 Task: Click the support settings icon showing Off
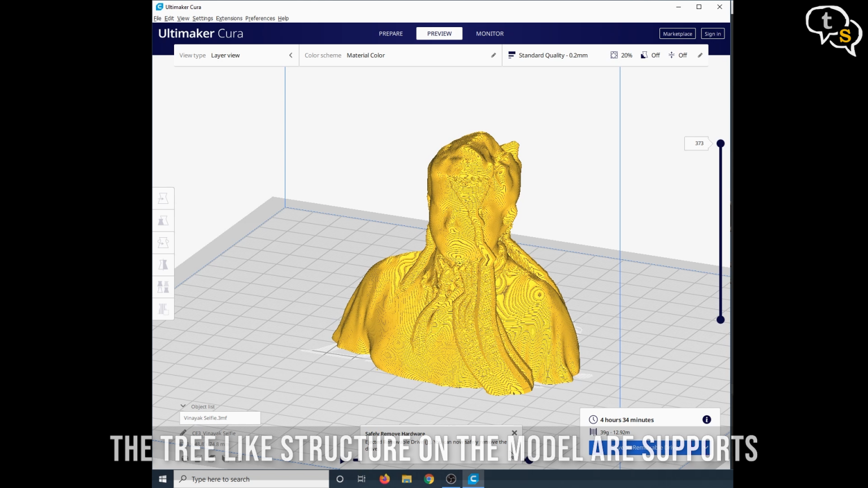644,55
